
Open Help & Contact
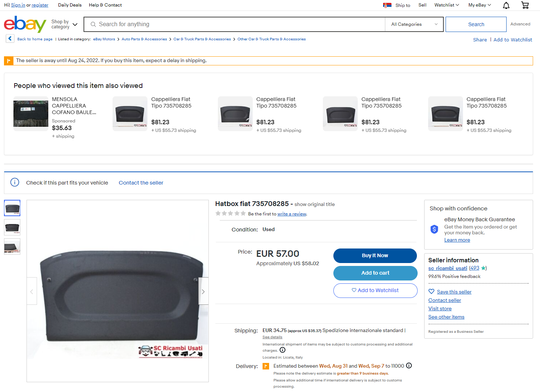(x=105, y=5)
